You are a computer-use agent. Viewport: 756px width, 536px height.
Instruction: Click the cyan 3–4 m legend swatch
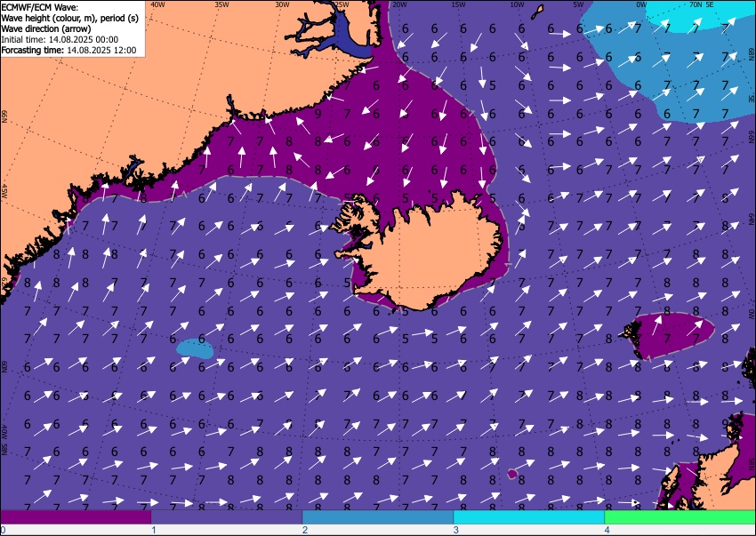pyautogui.click(x=529, y=517)
